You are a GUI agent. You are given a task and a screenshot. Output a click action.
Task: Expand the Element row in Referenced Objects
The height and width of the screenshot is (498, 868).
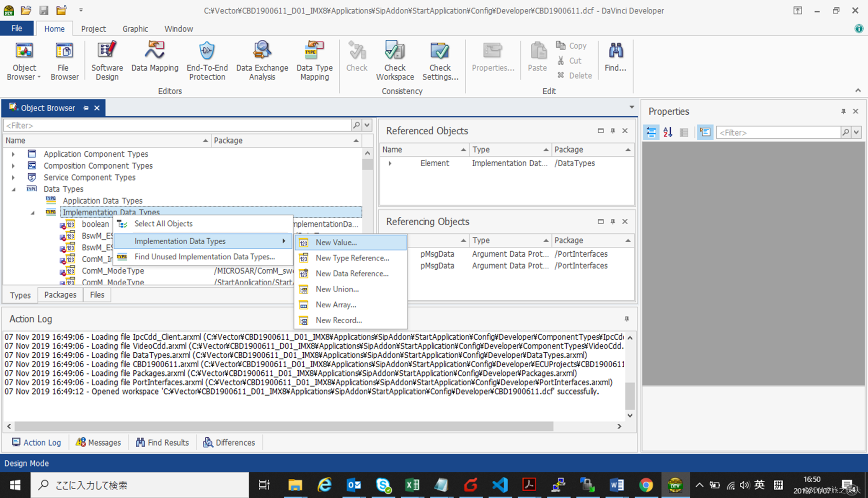pyautogui.click(x=390, y=163)
